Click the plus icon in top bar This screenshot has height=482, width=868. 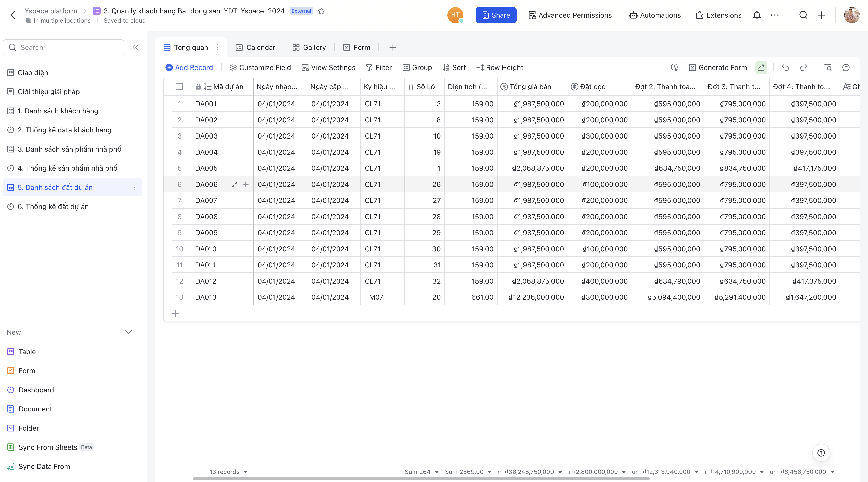click(821, 15)
